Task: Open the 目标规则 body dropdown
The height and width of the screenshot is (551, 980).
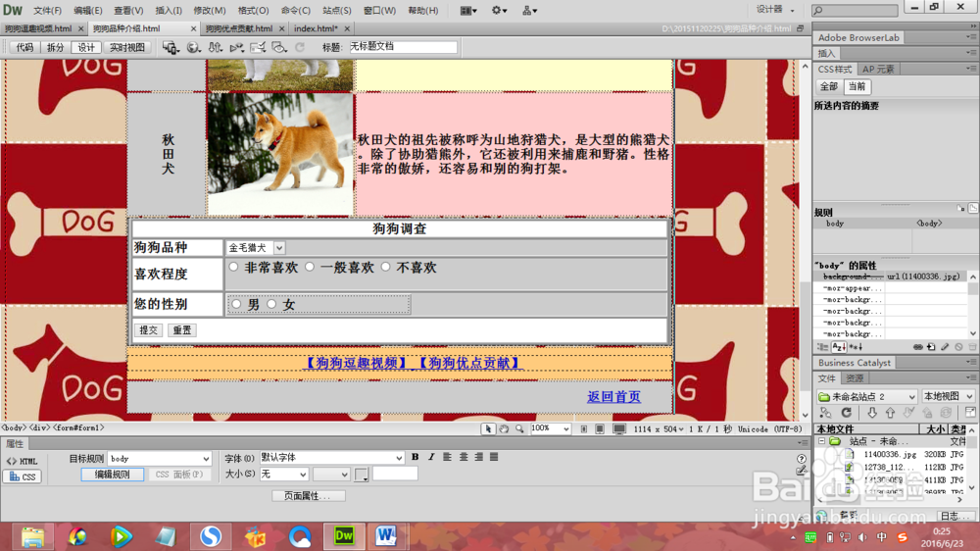Action: pos(160,459)
